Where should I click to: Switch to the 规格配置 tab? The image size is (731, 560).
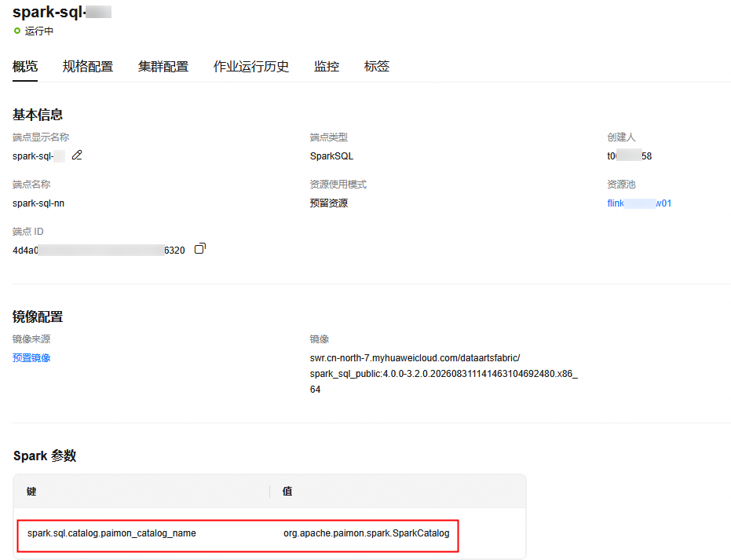(x=88, y=67)
